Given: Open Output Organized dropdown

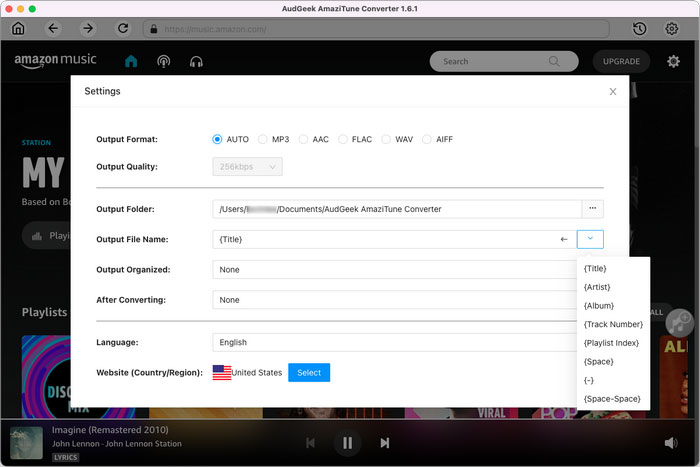Looking at the screenshot, I should (x=395, y=270).
